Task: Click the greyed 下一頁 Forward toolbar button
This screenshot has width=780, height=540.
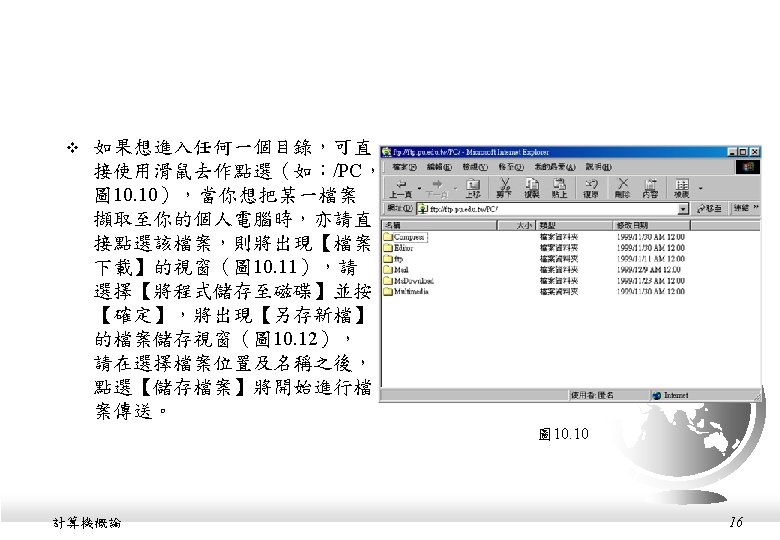Action: 437,188
